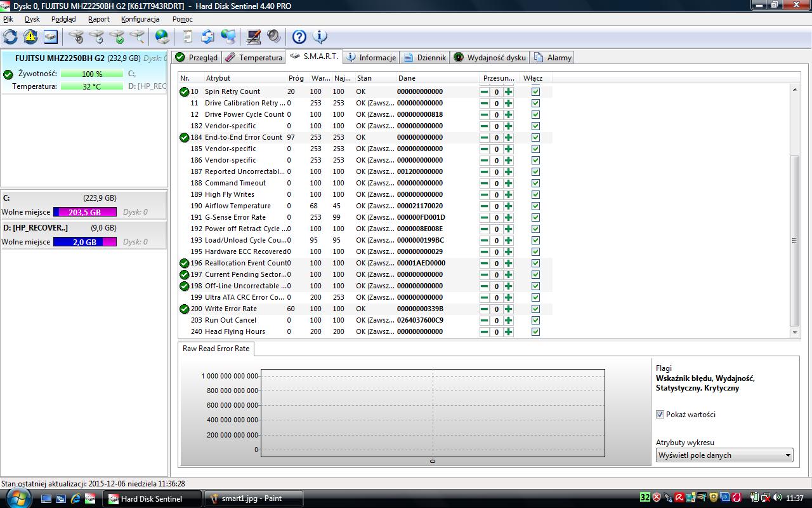Open the Wydajność dysku tab
This screenshot has width=812, height=508.
point(490,57)
